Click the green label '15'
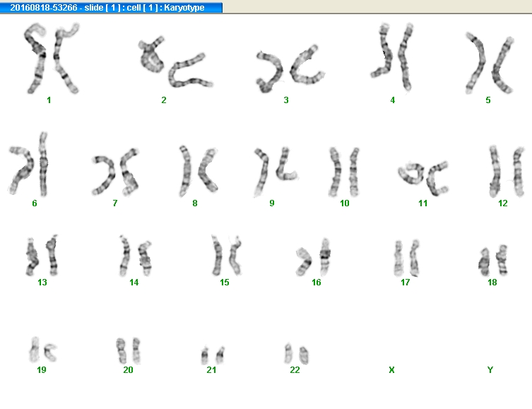The height and width of the screenshot is (409, 532). [x=224, y=282]
